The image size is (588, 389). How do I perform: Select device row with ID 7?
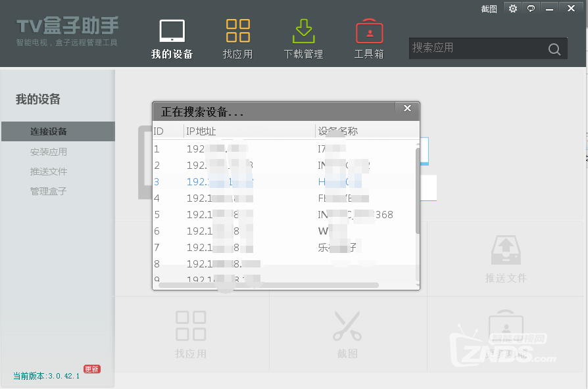[x=284, y=247]
